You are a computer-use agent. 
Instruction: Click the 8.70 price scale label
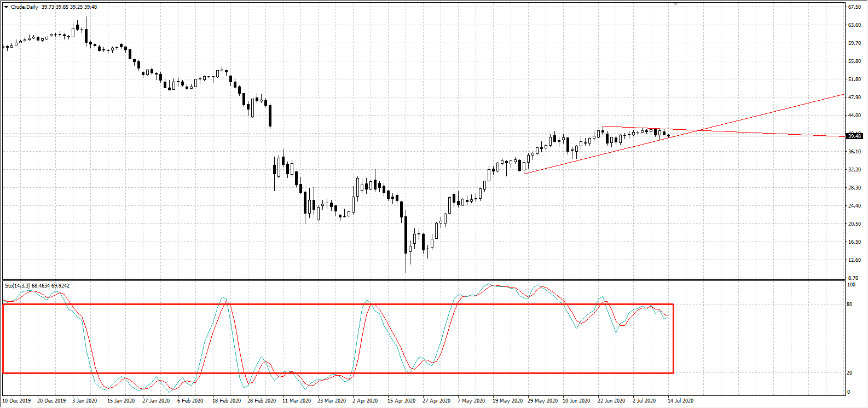tap(853, 278)
